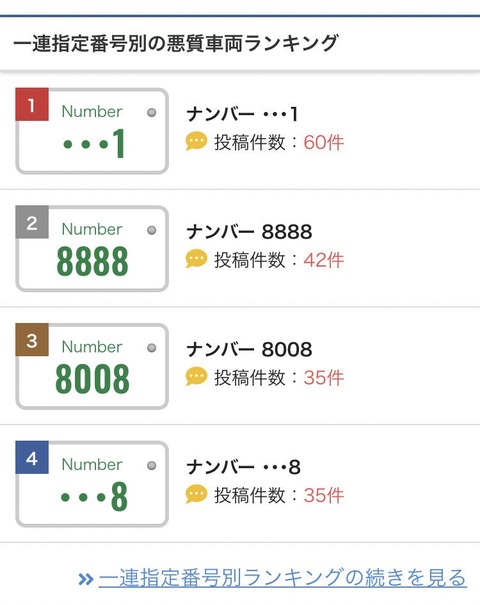Open the ナンバー 8008 title

pos(249,350)
